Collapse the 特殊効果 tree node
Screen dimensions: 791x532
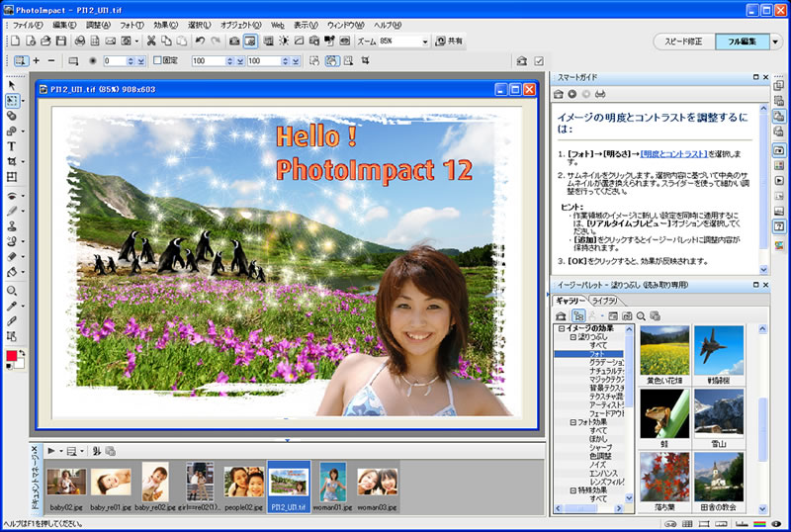coord(573,490)
